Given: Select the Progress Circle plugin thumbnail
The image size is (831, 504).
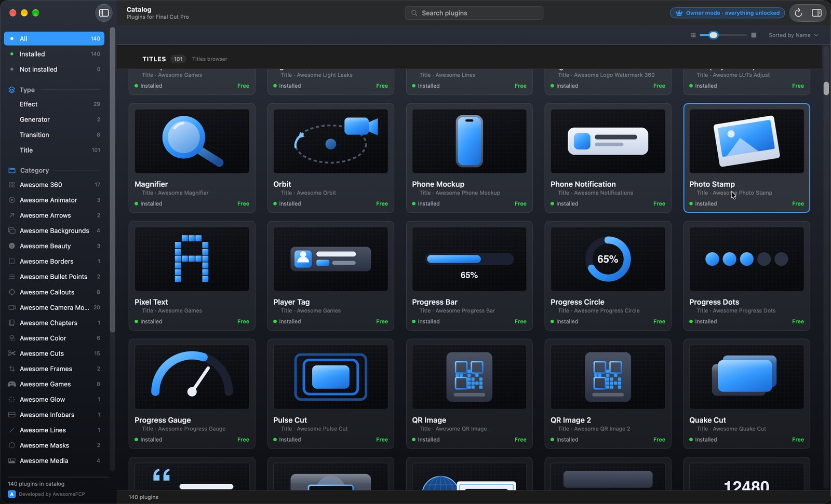Looking at the screenshot, I should pos(608,259).
